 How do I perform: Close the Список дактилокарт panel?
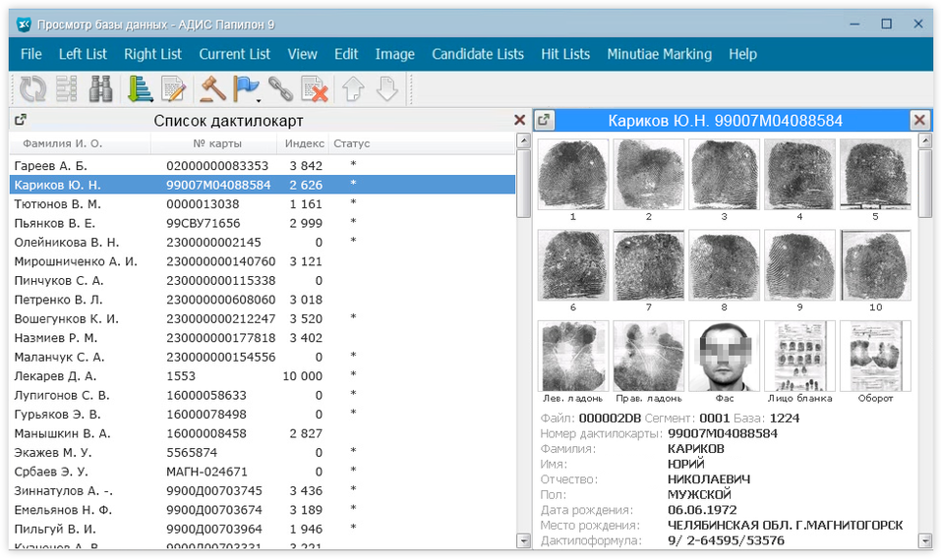click(519, 120)
